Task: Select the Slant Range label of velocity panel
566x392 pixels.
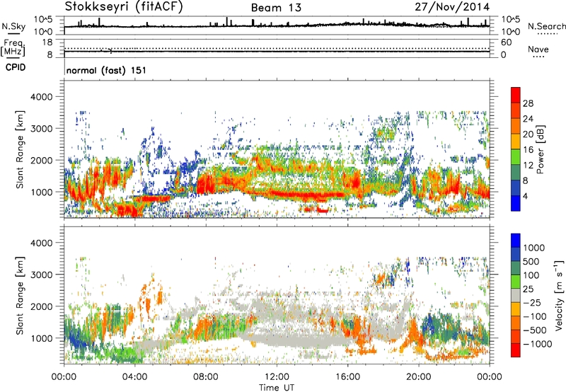Action: (20, 296)
